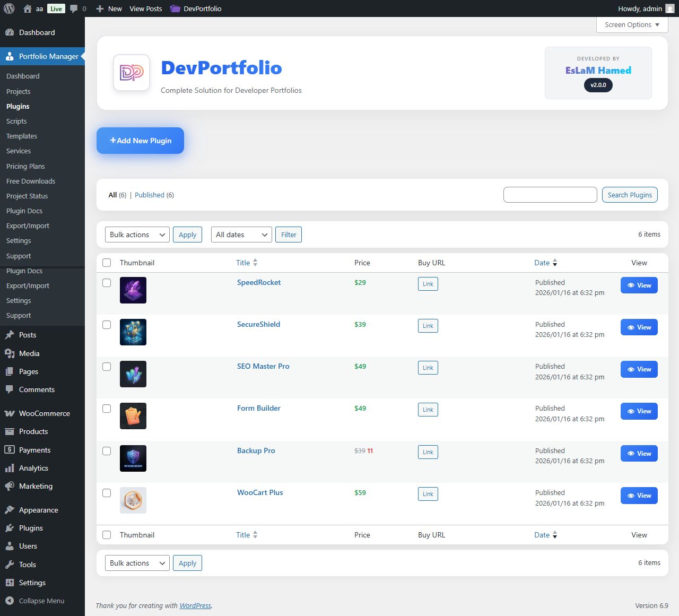Click the Filter button
Image resolution: width=679 pixels, height=616 pixels.
(289, 235)
